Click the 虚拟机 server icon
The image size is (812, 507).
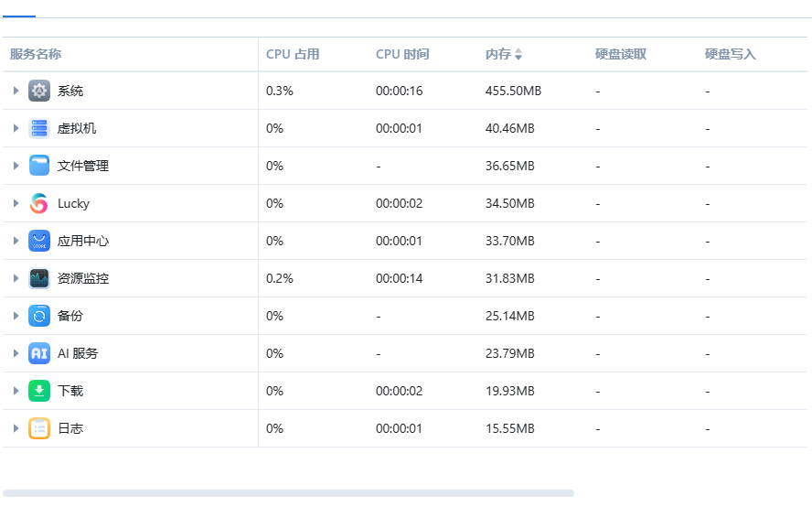coord(39,128)
